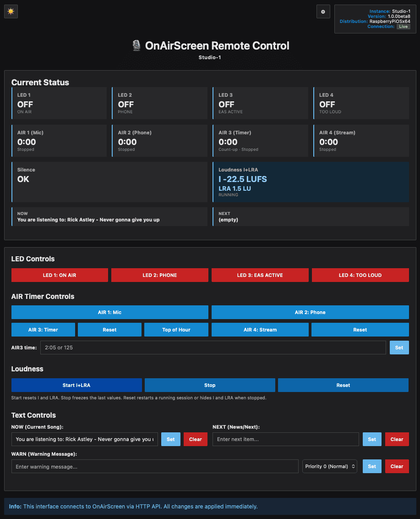Click the NEXT (empty) status card
420x519 pixels.
pos(311,217)
